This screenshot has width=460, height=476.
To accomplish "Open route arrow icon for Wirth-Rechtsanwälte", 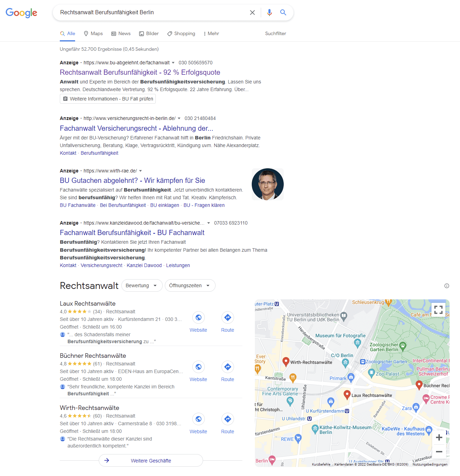I will [x=228, y=419].
